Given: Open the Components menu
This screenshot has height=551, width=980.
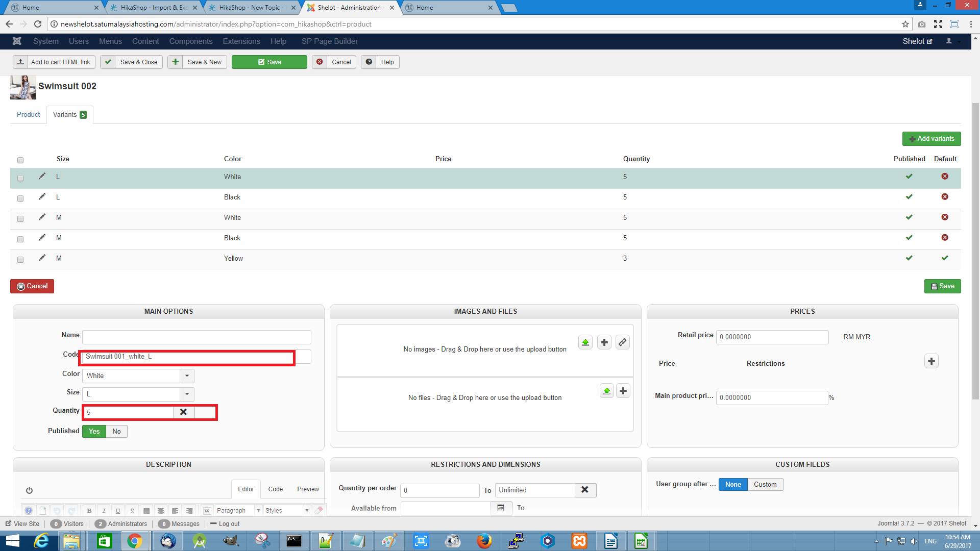Looking at the screenshot, I should point(190,41).
